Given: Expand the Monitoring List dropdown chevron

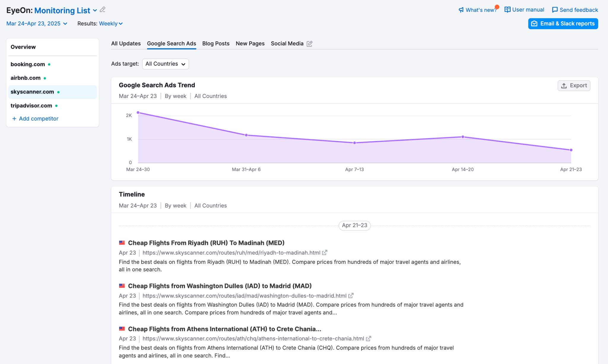Looking at the screenshot, I should click(x=95, y=10).
